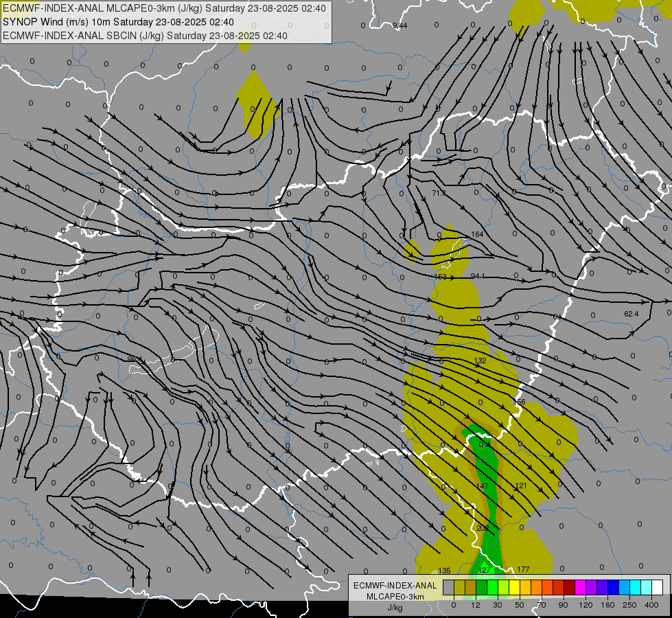Select the pure yellow legend swatch
The image size is (672, 618).
[x=515, y=587]
